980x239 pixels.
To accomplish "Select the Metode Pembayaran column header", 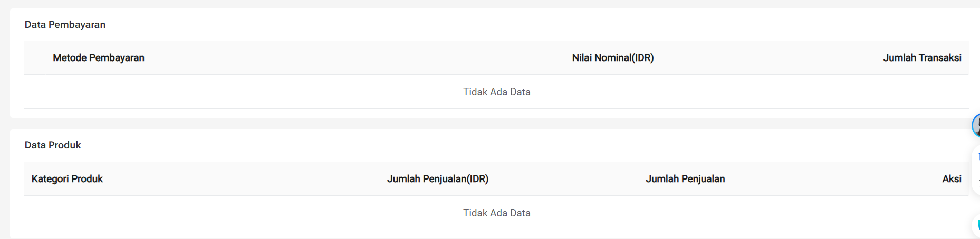I will pyautogui.click(x=99, y=58).
